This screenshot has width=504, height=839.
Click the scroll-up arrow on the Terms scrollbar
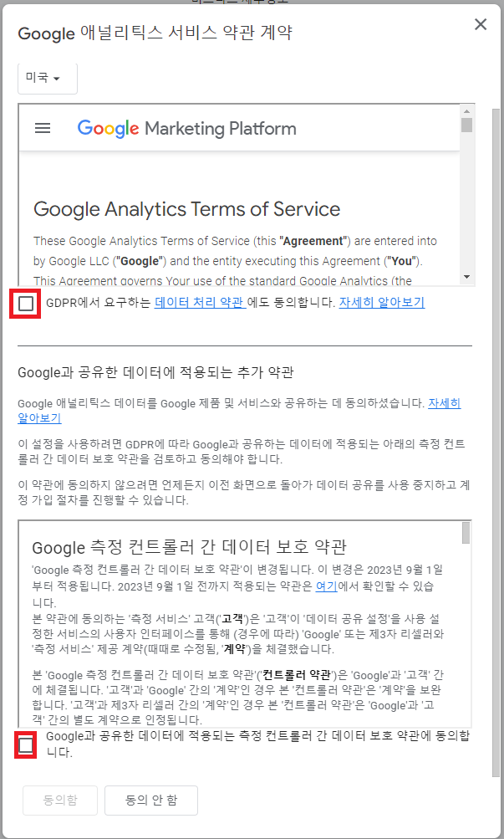click(467, 110)
